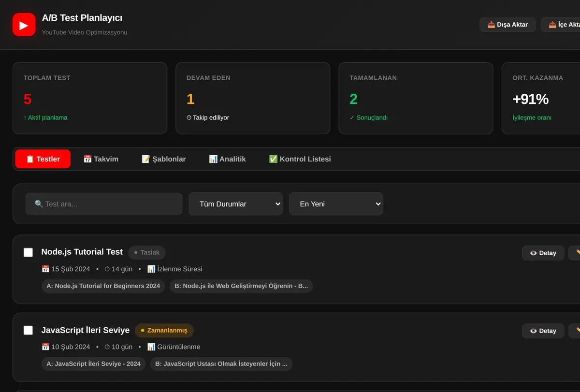Viewport: 580px width, 392px height.
Task: Select variant A: JavaScript İleri Seviye - 2024
Action: (x=93, y=363)
